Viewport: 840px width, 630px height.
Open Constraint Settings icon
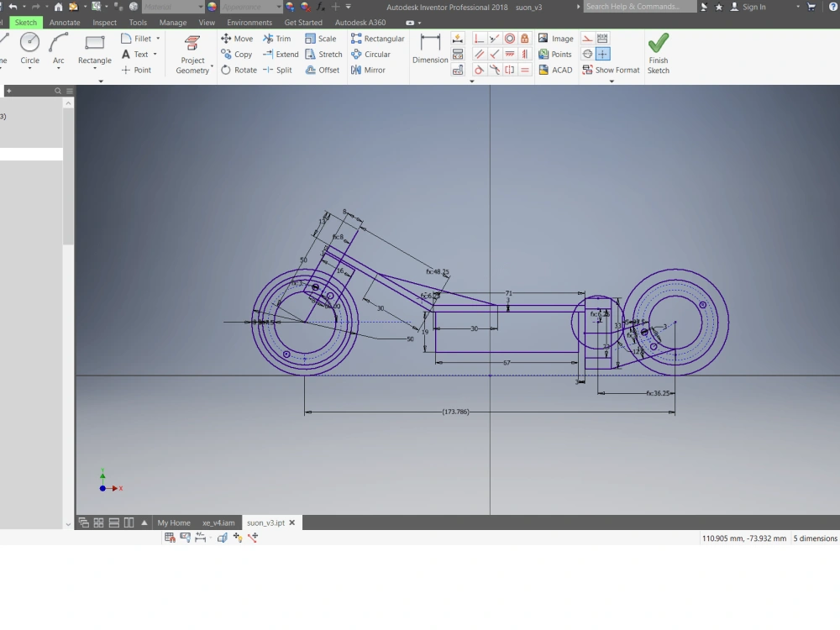pos(458,70)
